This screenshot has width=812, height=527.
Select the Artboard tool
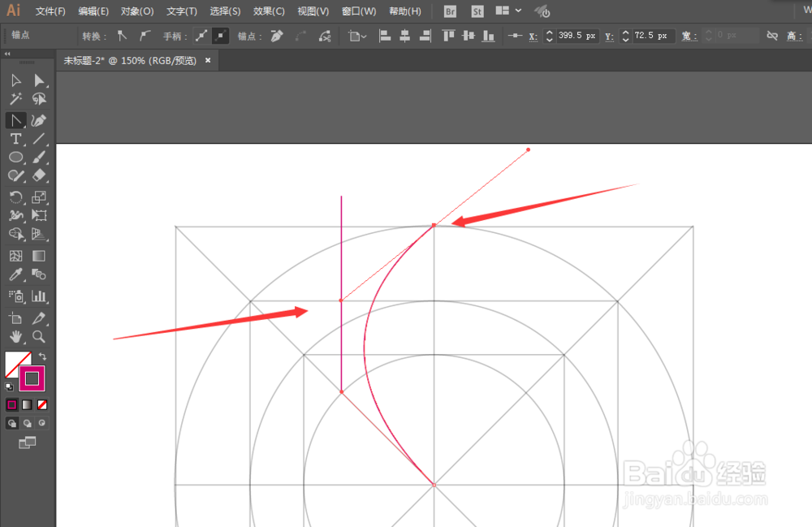tap(15, 317)
